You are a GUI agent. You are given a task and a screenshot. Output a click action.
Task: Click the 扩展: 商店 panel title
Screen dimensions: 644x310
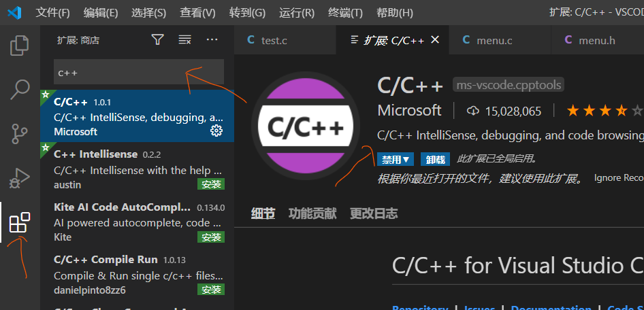click(78, 40)
